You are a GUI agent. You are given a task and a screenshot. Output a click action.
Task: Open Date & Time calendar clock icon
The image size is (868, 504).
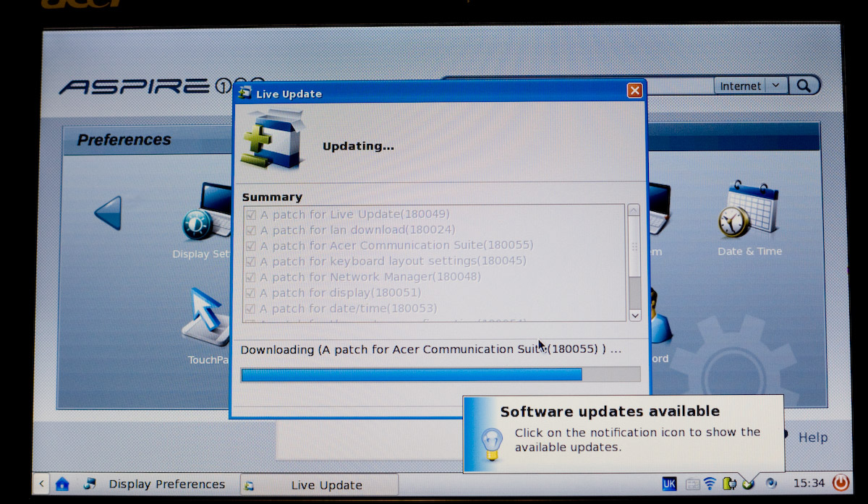point(749,210)
